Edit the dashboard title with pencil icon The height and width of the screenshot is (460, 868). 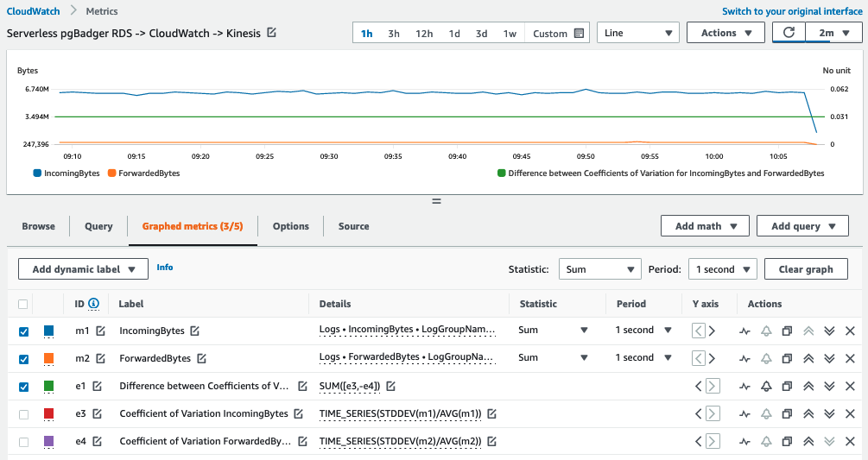point(272,33)
